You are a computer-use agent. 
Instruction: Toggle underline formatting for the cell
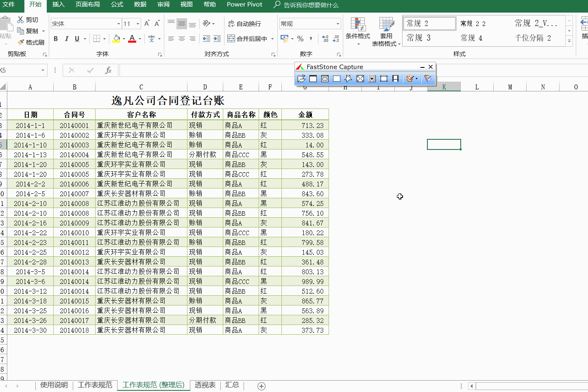(75, 39)
